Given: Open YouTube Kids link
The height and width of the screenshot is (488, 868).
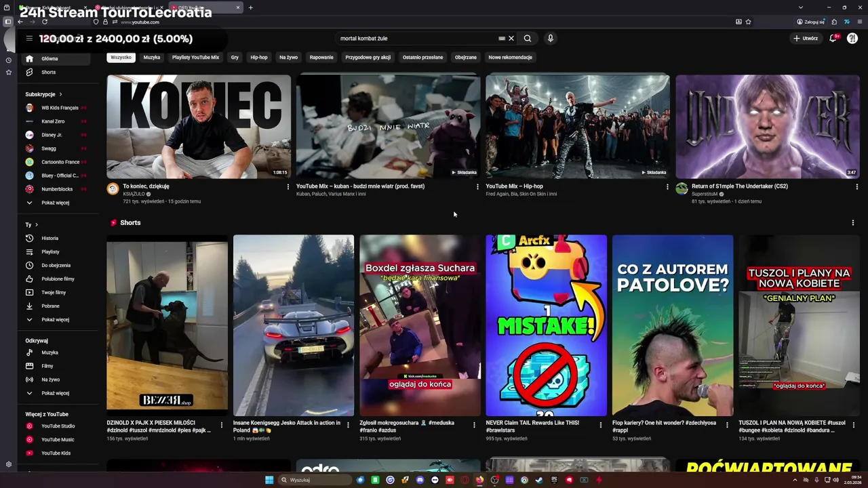Looking at the screenshot, I should (54, 453).
